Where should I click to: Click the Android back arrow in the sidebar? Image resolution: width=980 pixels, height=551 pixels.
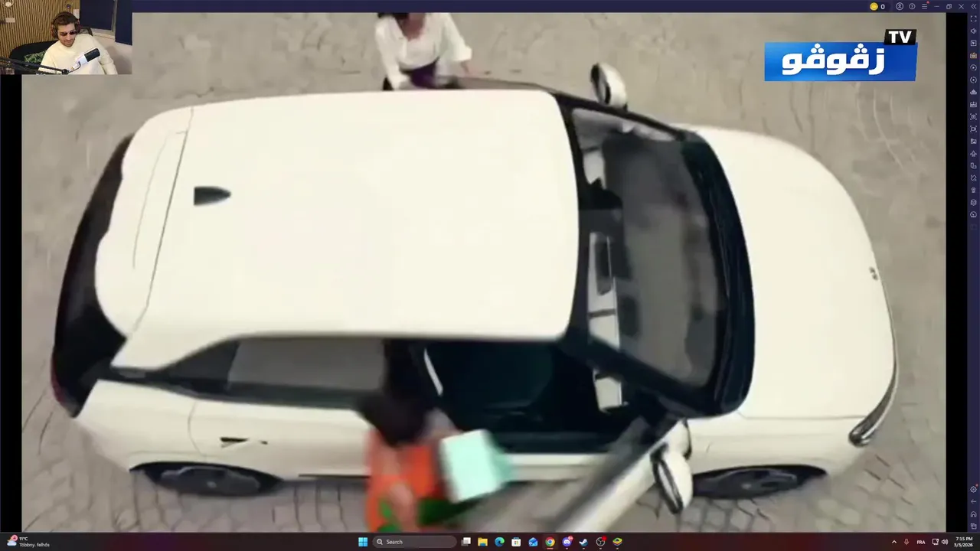(973, 501)
